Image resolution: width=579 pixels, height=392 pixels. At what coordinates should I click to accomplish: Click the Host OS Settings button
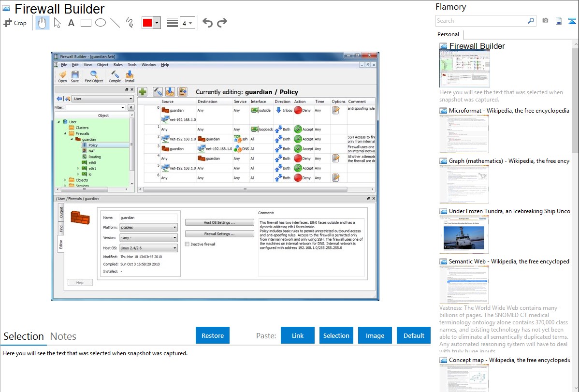pyautogui.click(x=219, y=222)
